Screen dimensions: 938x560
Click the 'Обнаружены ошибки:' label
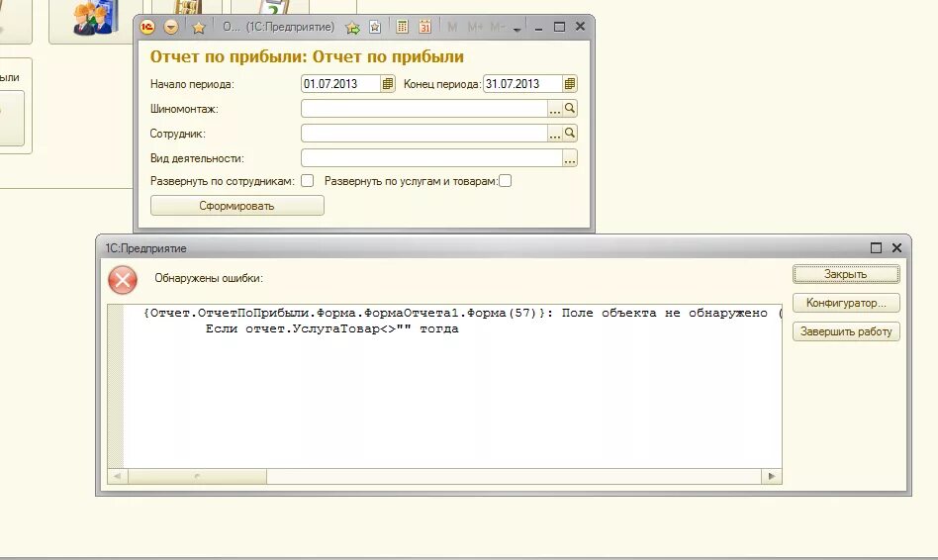(209, 278)
